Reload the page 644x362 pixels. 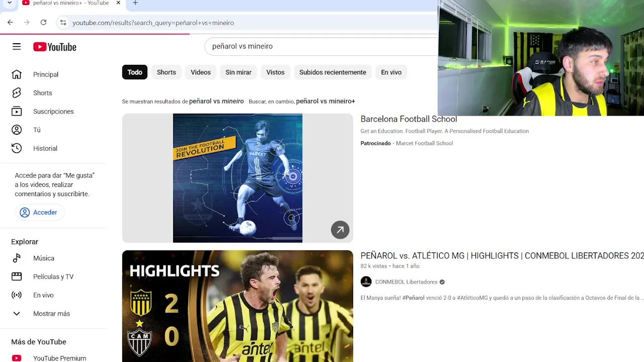pos(43,23)
